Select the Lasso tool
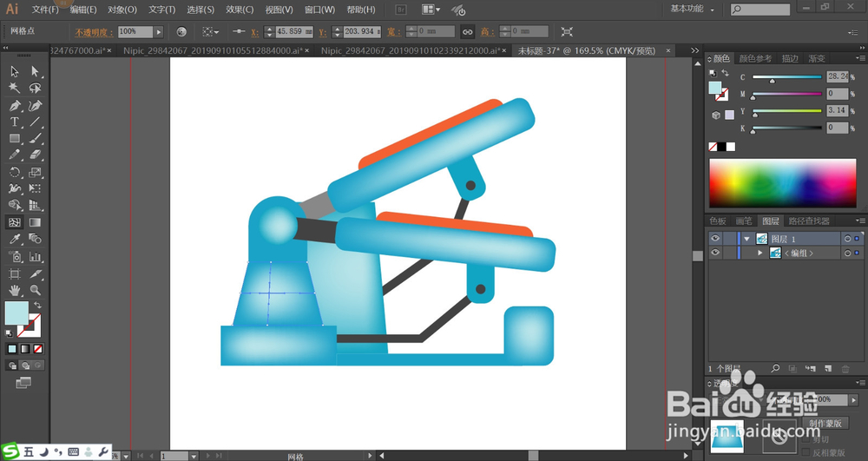This screenshot has width=868, height=461. pos(35,88)
